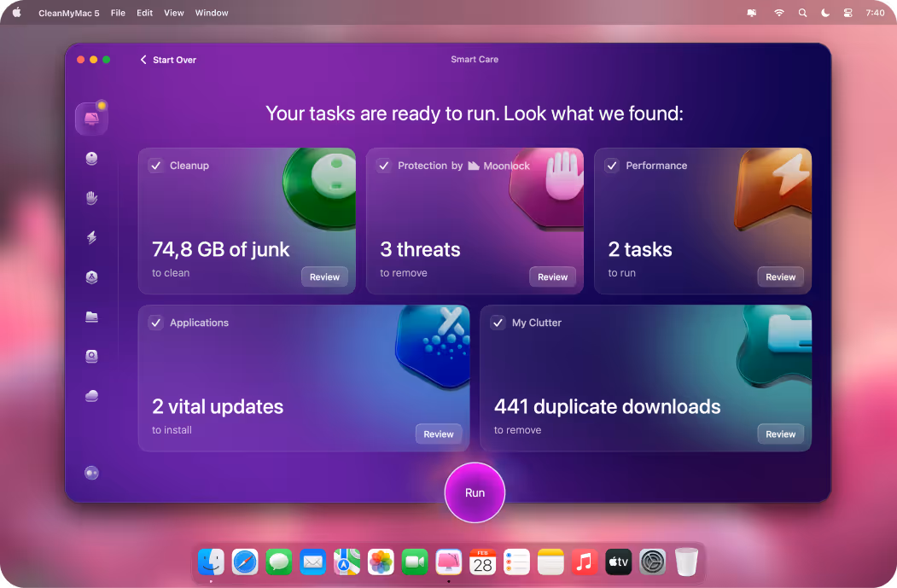Open Control Center from menu bar

tap(847, 13)
